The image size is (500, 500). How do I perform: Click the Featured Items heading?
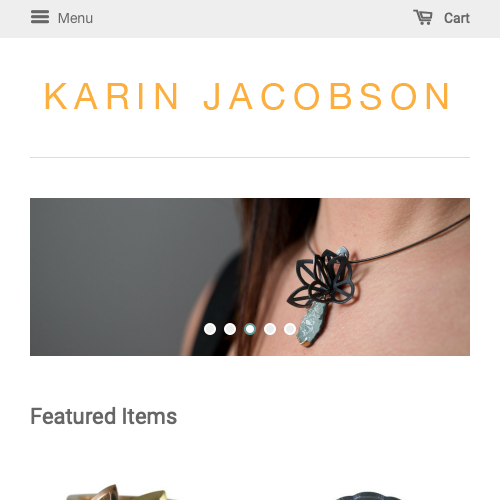pyautogui.click(x=104, y=416)
